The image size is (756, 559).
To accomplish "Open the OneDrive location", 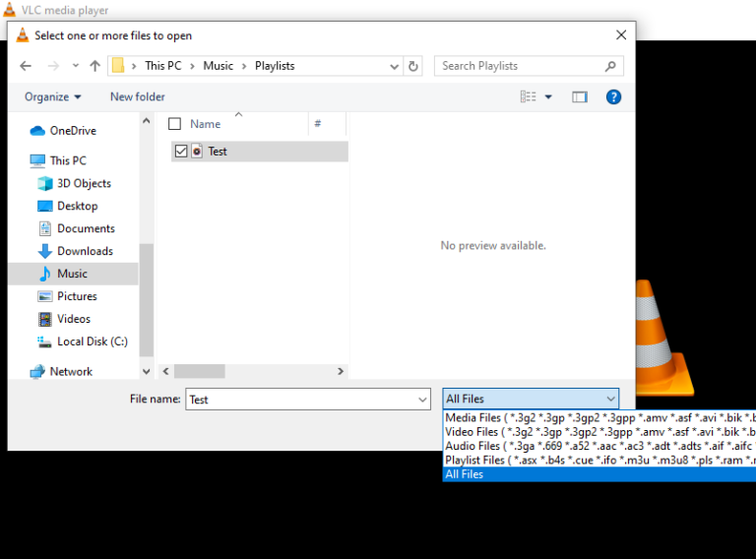I will [73, 131].
